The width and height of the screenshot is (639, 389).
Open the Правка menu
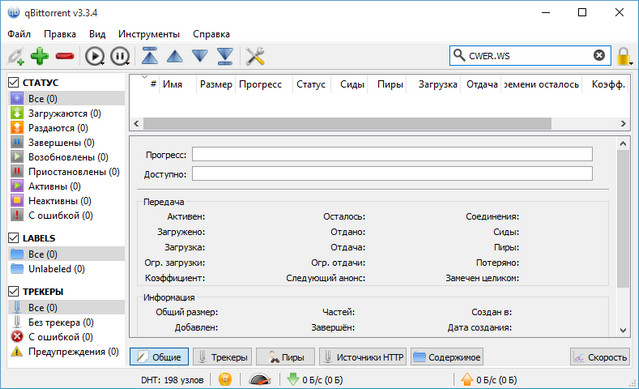(x=60, y=34)
